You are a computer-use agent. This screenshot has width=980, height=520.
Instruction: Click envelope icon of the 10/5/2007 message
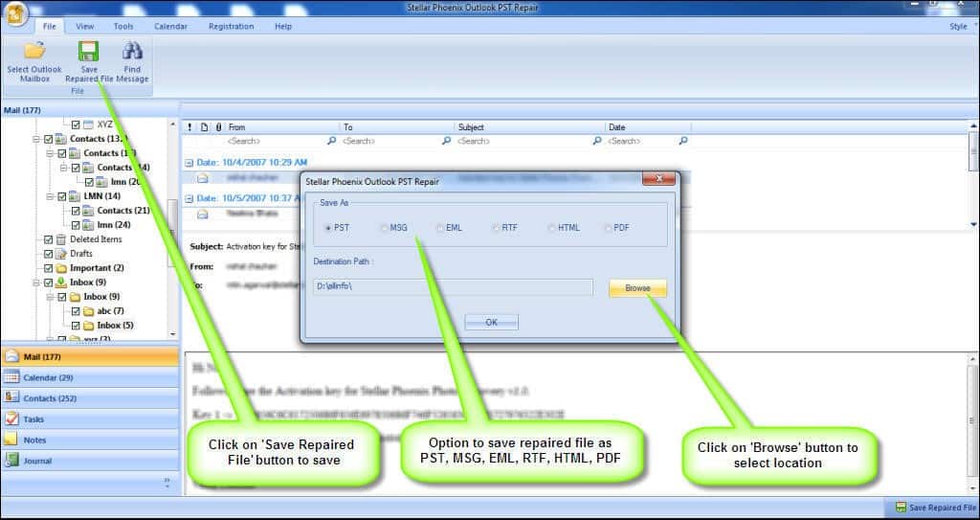pyautogui.click(x=203, y=214)
